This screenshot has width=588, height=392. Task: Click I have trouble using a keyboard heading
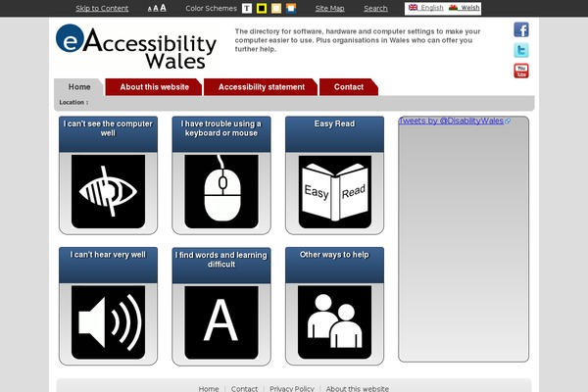point(221,128)
